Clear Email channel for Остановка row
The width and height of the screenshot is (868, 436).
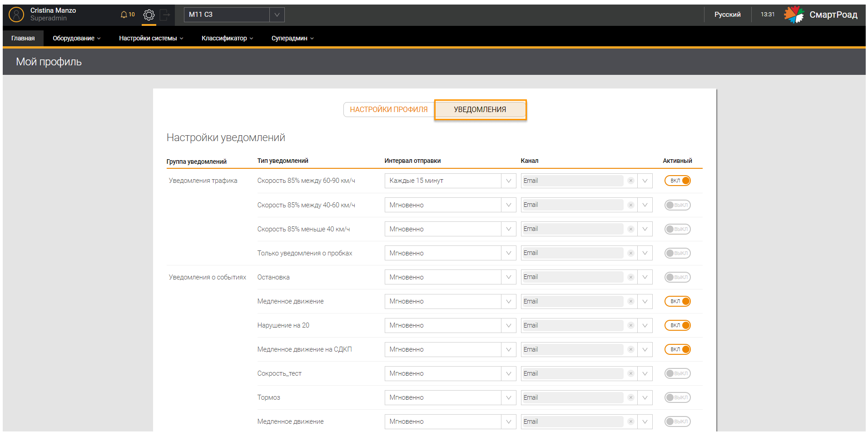coord(630,277)
